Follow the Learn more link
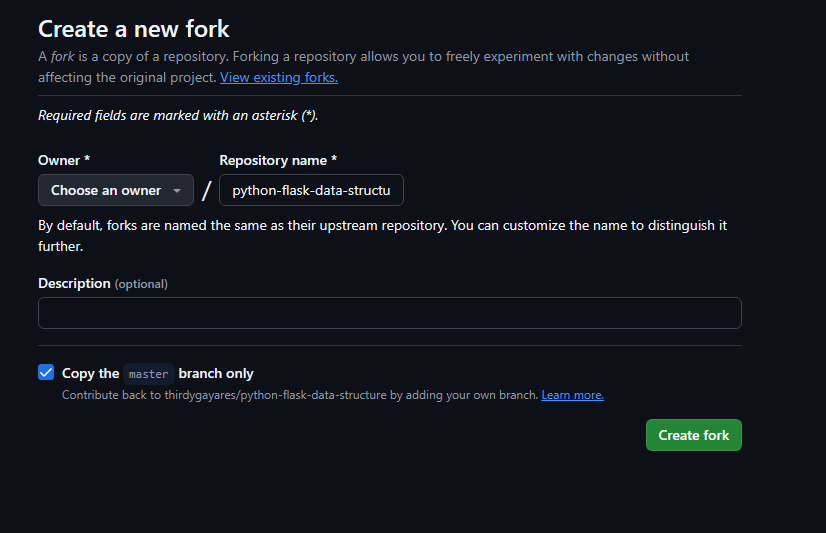The width and height of the screenshot is (826, 533). pos(573,395)
